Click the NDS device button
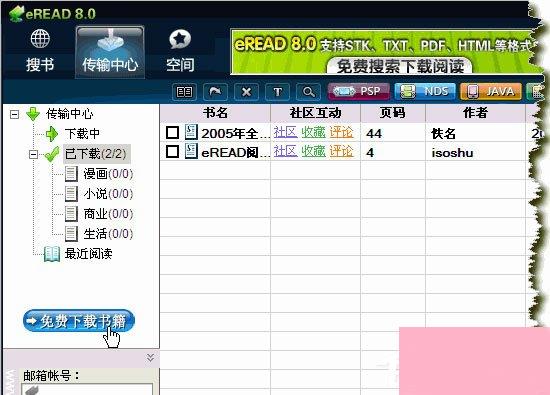Image resolution: width=550 pixels, height=395 pixels. click(425, 92)
